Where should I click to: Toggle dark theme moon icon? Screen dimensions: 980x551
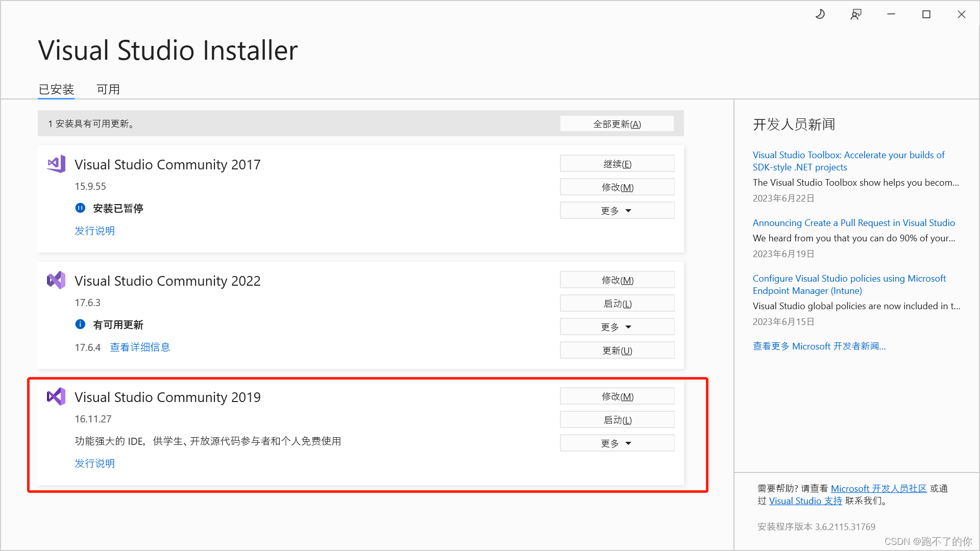(x=820, y=14)
